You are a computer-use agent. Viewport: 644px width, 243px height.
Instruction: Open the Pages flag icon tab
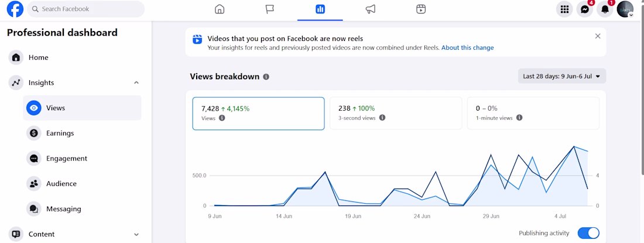(270, 9)
